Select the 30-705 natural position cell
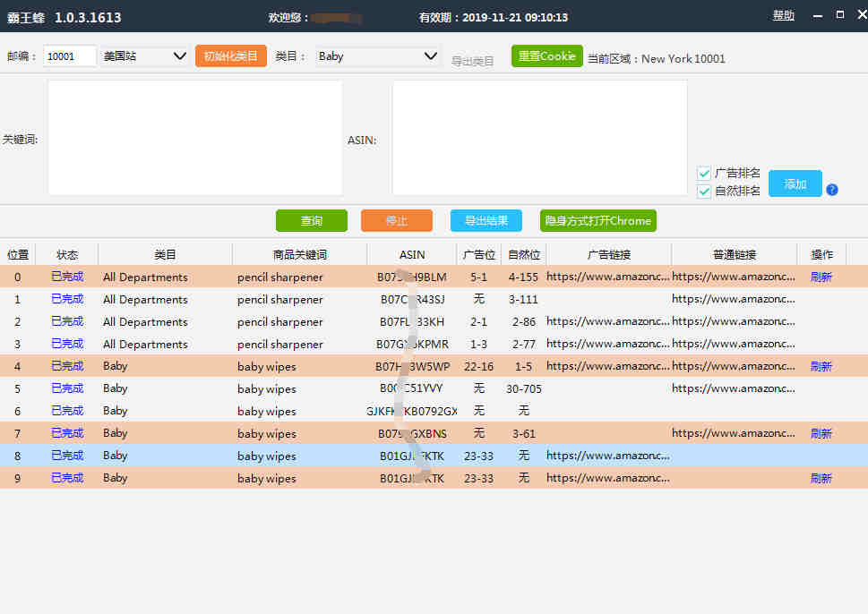 (x=524, y=388)
